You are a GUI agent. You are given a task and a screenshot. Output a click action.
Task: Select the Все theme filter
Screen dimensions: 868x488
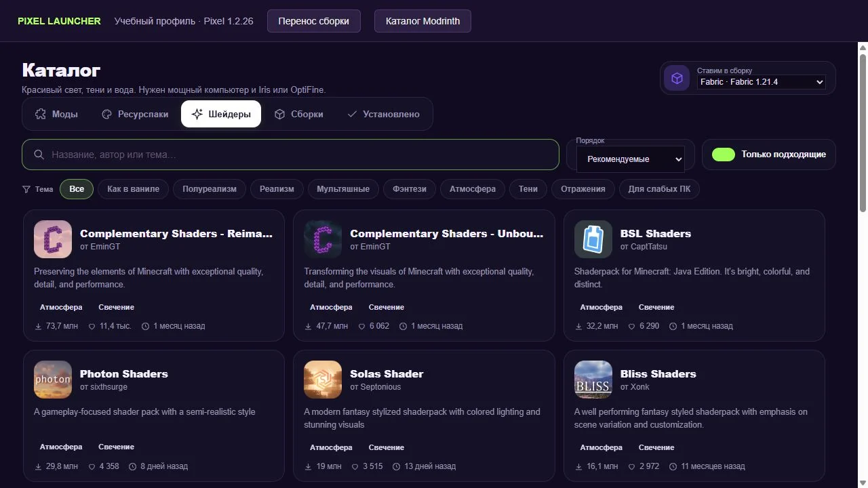tap(77, 189)
